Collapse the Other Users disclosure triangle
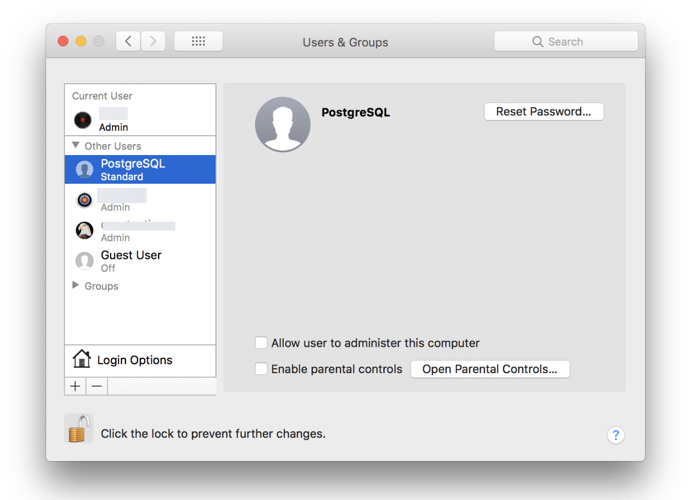 point(76,146)
